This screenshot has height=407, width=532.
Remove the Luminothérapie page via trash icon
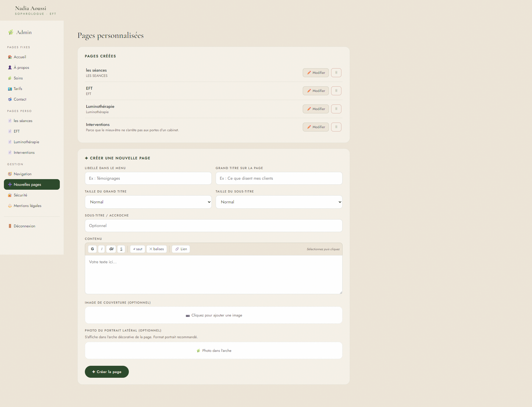coord(336,109)
